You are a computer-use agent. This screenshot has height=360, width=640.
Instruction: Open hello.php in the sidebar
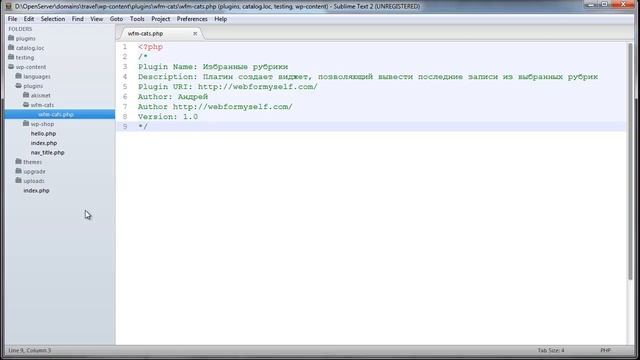[x=43, y=133]
